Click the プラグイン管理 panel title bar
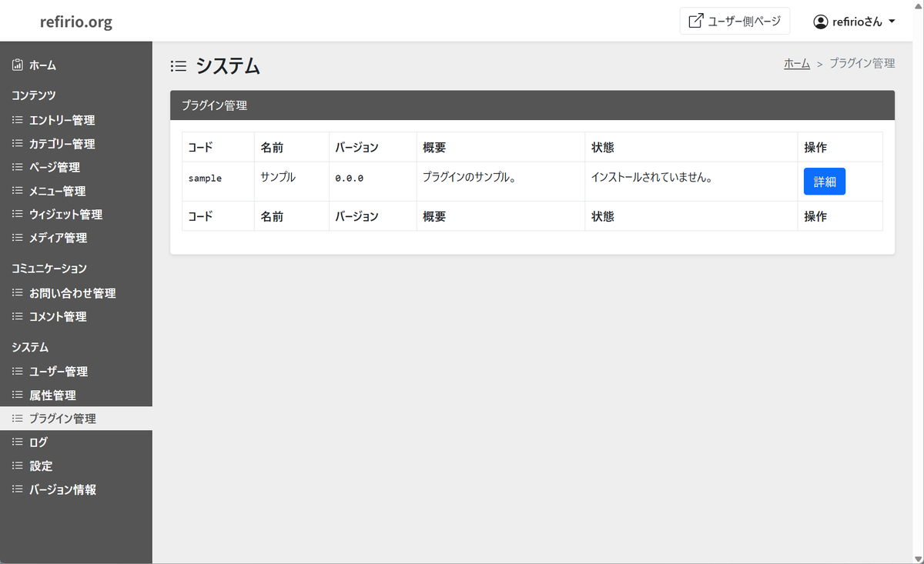 pos(532,105)
